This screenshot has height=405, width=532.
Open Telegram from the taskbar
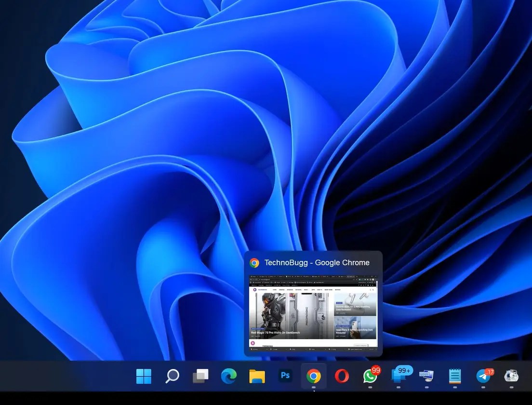pos(483,376)
